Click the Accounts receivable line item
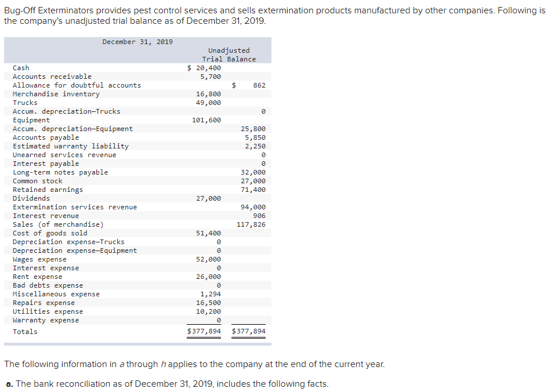Screen dimensions: 551x392 point(52,76)
